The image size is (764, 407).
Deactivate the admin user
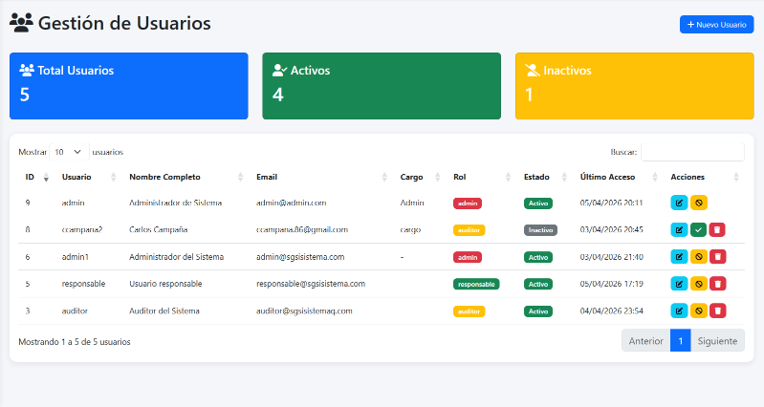point(699,203)
